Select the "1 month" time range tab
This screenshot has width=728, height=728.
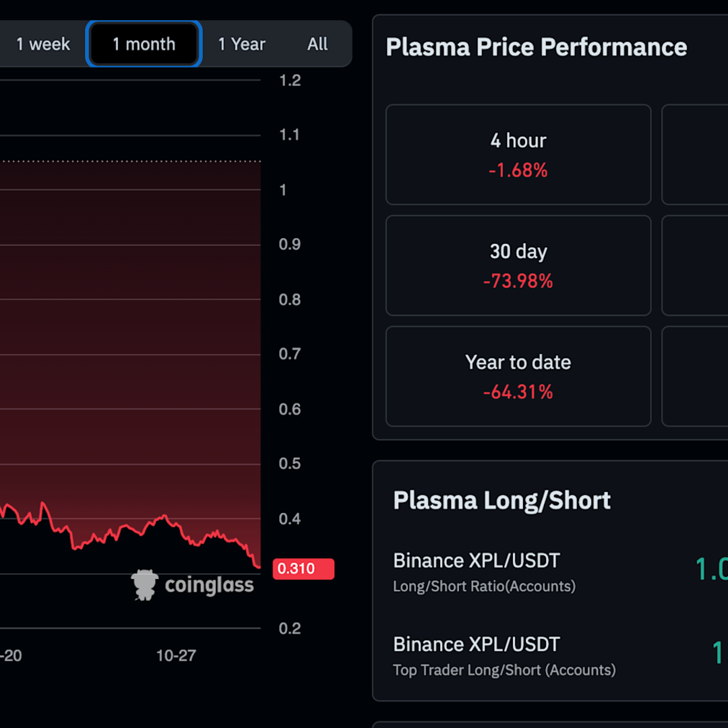[x=143, y=43]
